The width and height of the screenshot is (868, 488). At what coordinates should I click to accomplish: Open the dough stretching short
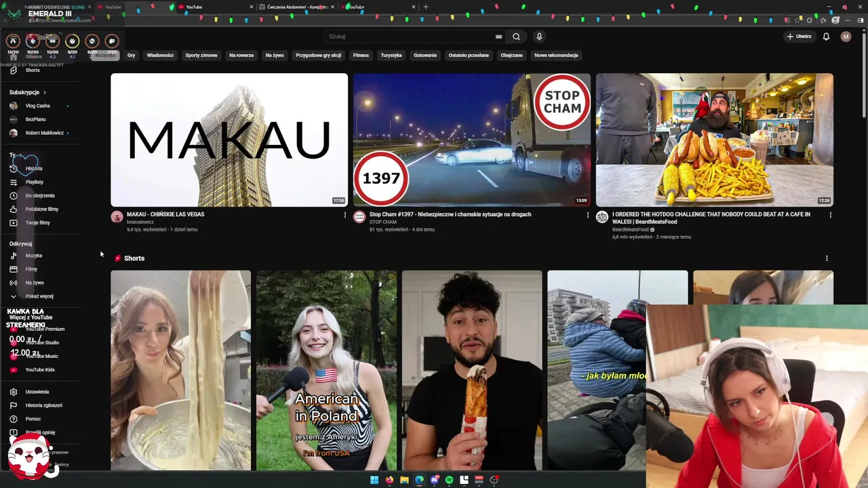pyautogui.click(x=181, y=370)
